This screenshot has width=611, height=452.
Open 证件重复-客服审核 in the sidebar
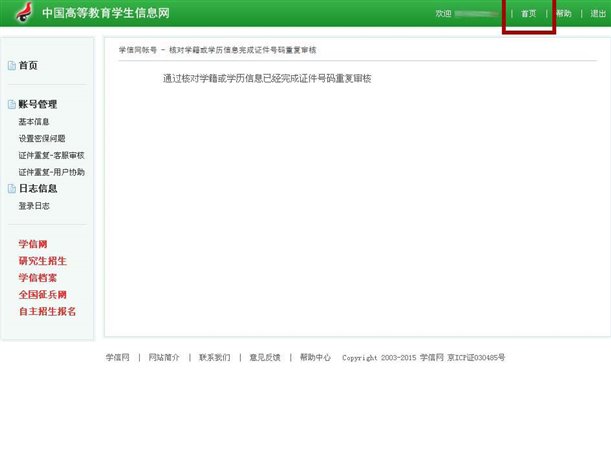pyautogui.click(x=51, y=156)
